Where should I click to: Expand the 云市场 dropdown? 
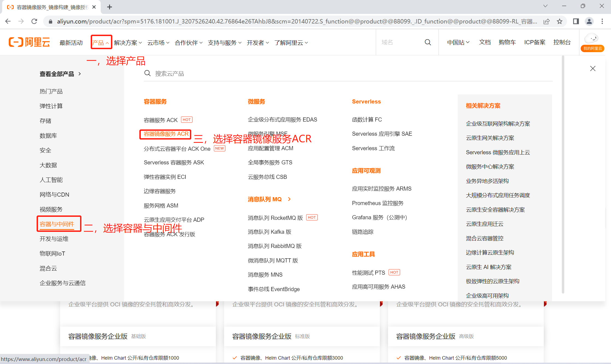(158, 43)
